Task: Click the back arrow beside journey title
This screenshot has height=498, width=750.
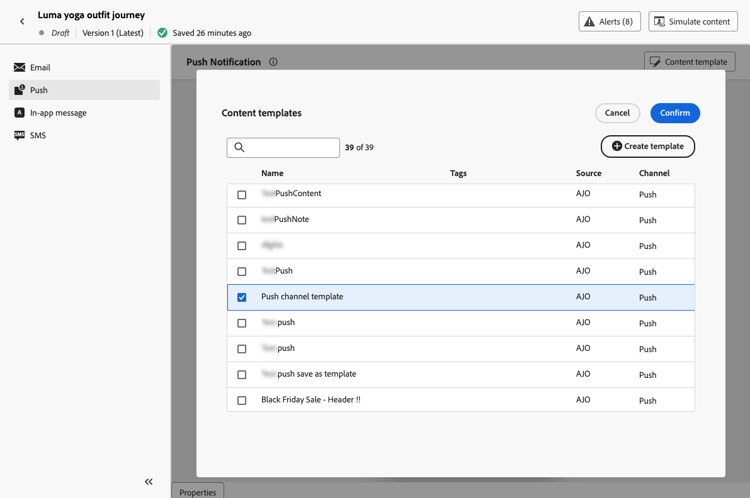Action: (22, 21)
